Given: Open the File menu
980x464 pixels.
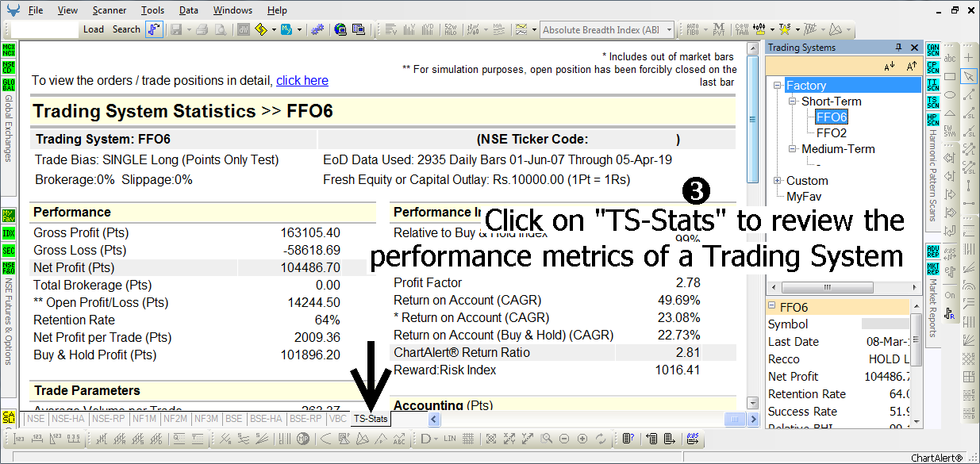Looking at the screenshot, I should pos(36,10).
